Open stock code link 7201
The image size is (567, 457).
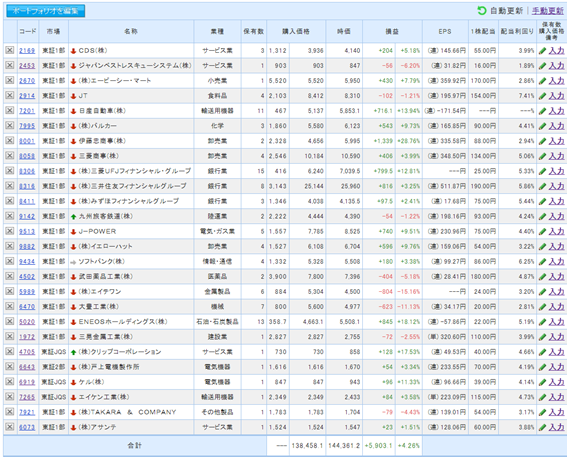tap(27, 111)
